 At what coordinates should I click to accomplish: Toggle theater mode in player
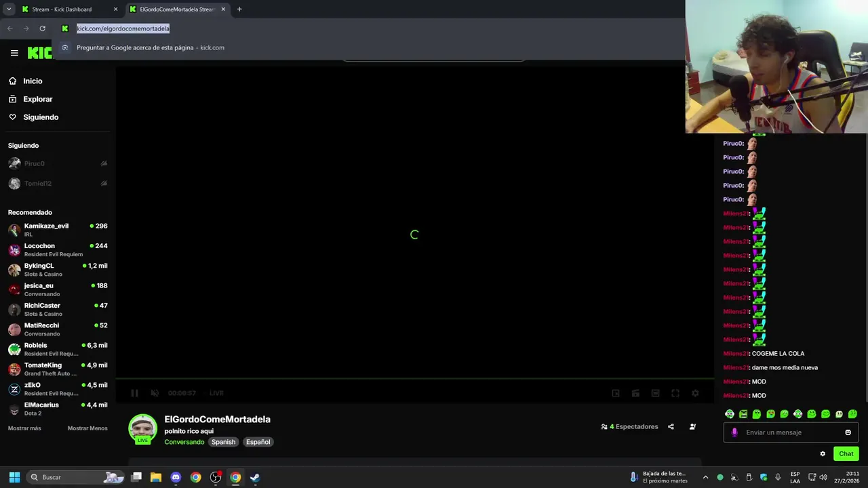655,393
